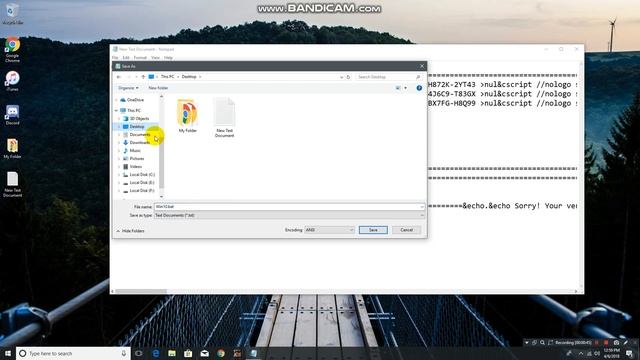Open Notepad Edit menu

click(126, 58)
